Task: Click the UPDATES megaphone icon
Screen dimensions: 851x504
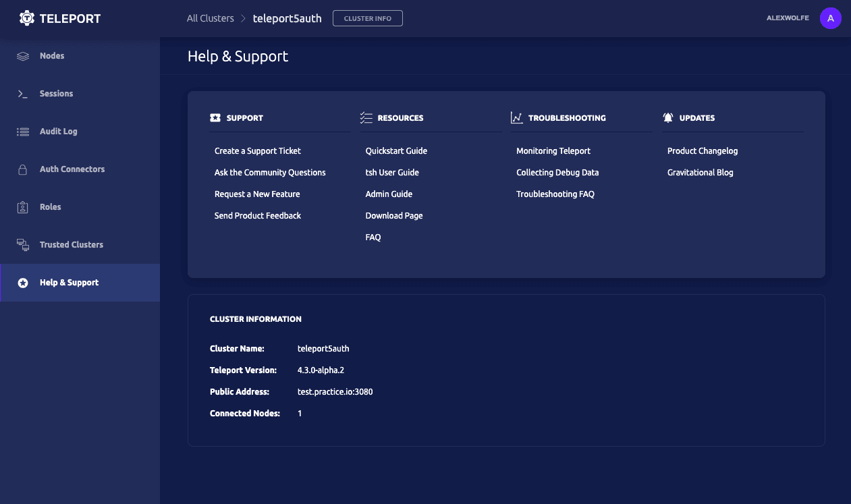Action: pos(667,117)
